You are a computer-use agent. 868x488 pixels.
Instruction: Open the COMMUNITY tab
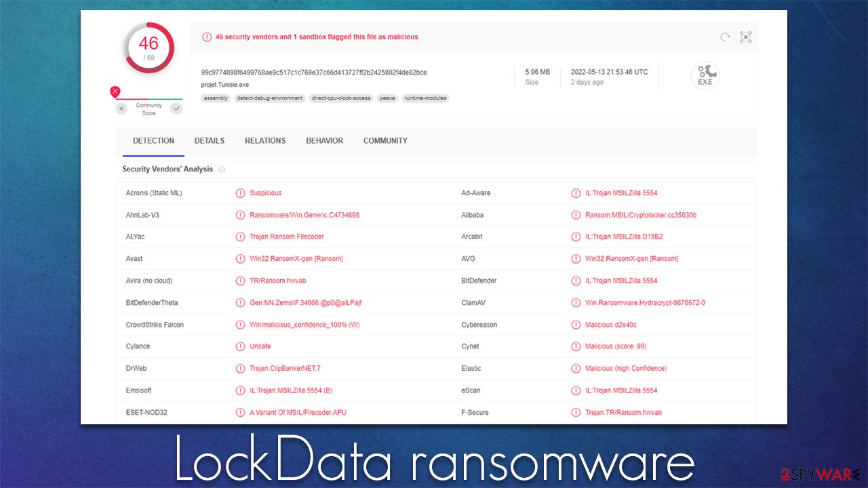coord(385,141)
